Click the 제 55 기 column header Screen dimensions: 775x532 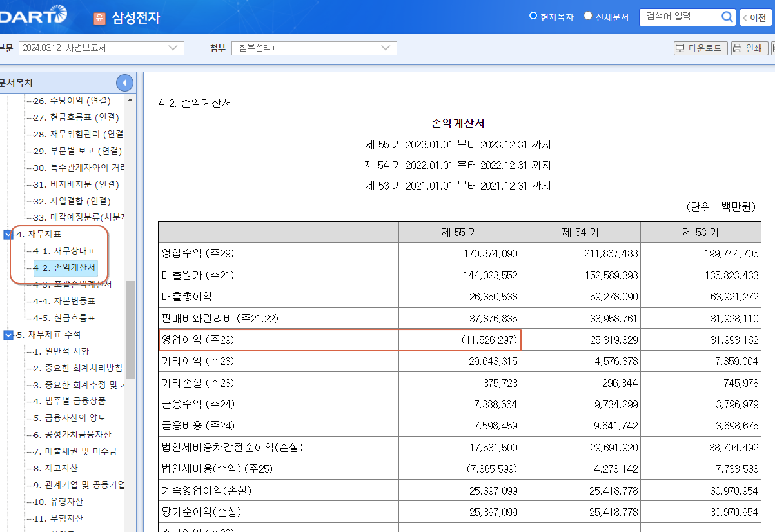459,232
